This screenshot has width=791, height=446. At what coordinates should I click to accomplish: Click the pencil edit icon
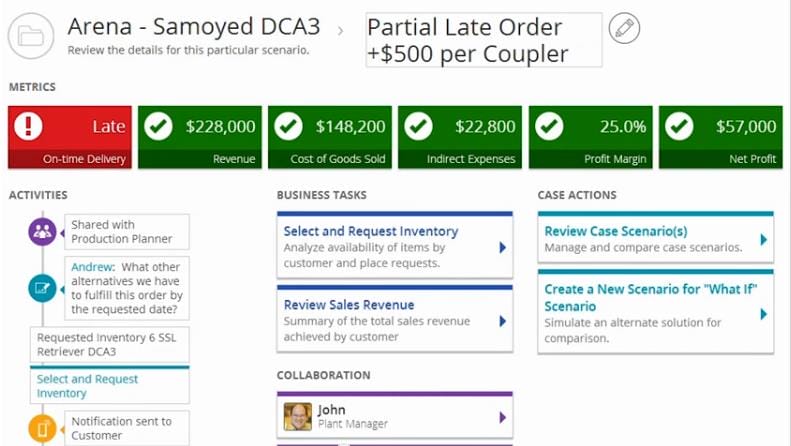(x=624, y=28)
